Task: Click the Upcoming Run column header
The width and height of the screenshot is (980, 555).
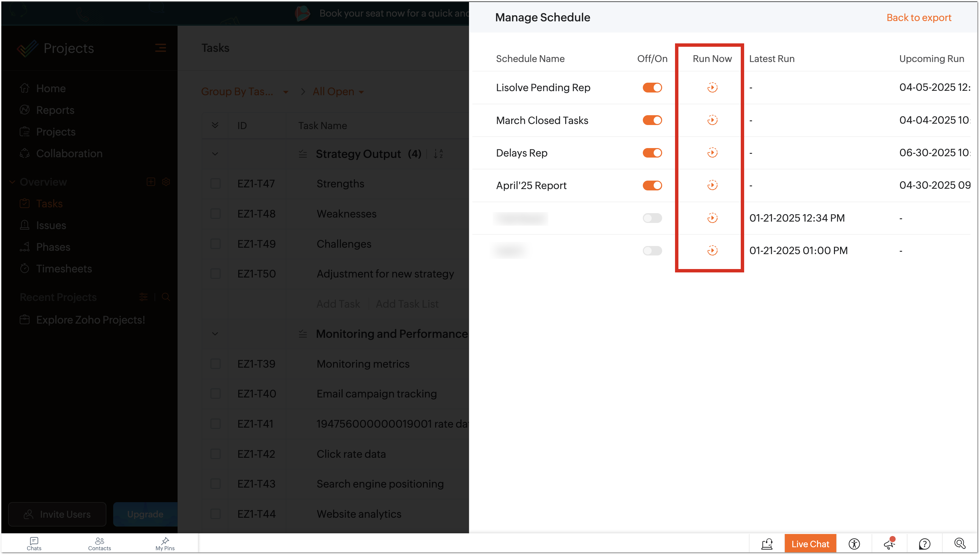Action: tap(931, 59)
